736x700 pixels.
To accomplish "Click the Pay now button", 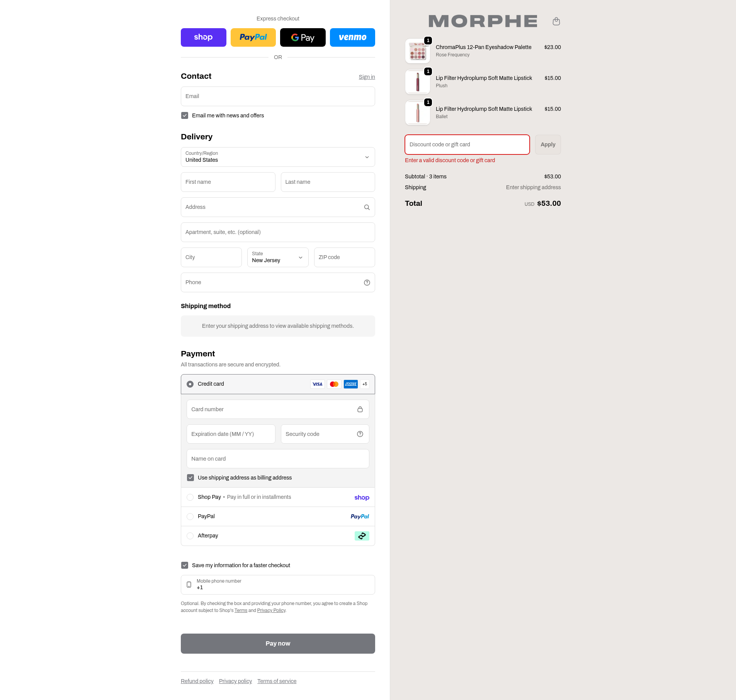I will point(278,644).
